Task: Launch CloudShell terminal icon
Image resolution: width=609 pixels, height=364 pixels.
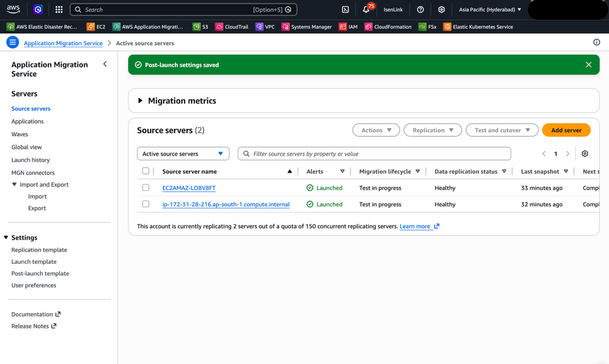Action: tap(345, 9)
